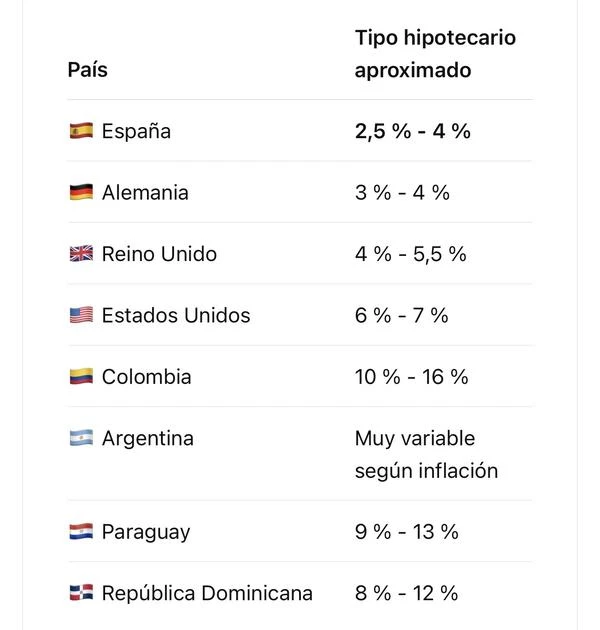This screenshot has height=630, width=600.
Task: Select the República Dominicana label
Action: pyautogui.click(x=207, y=593)
